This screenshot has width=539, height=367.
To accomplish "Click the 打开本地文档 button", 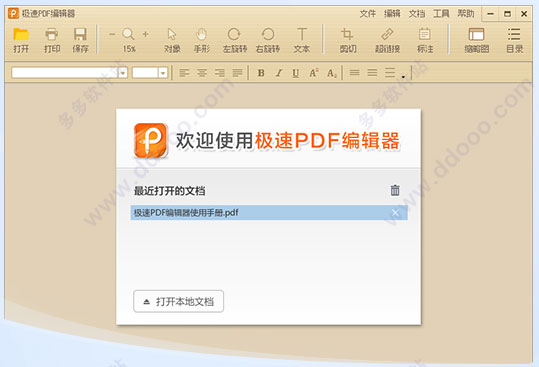I will click(x=178, y=301).
